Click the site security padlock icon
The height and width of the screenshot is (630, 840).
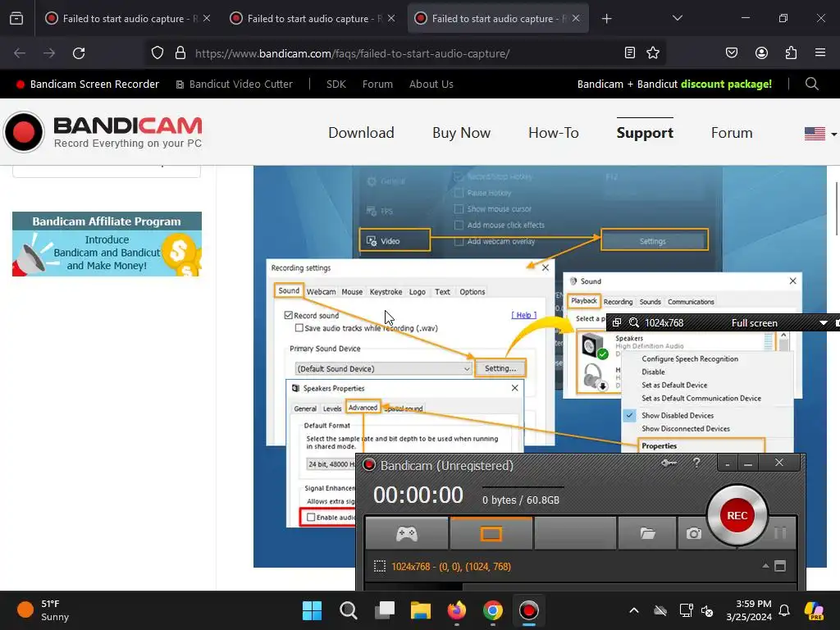(x=180, y=53)
